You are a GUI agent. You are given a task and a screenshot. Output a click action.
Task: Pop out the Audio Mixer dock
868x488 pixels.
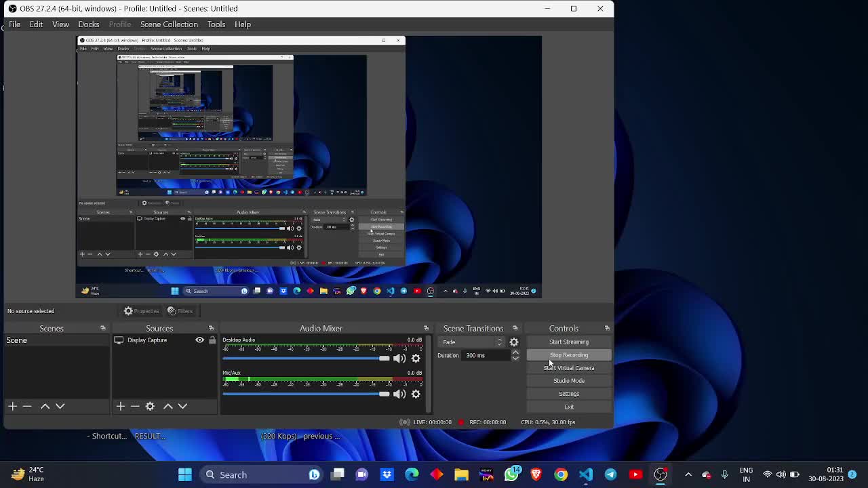tap(426, 329)
